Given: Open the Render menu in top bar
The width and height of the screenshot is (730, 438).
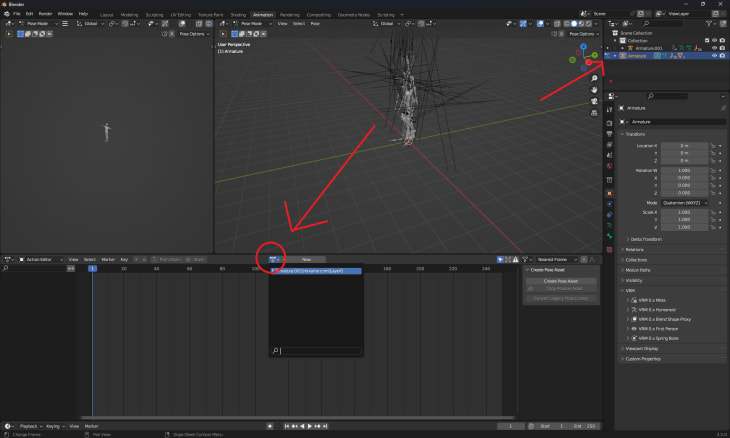Looking at the screenshot, I should [45, 14].
